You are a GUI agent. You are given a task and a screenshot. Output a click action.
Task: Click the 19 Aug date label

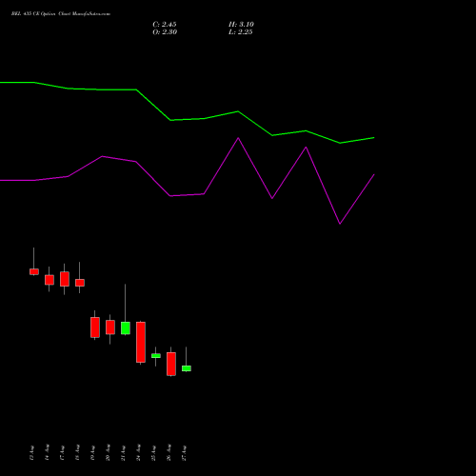(92, 453)
